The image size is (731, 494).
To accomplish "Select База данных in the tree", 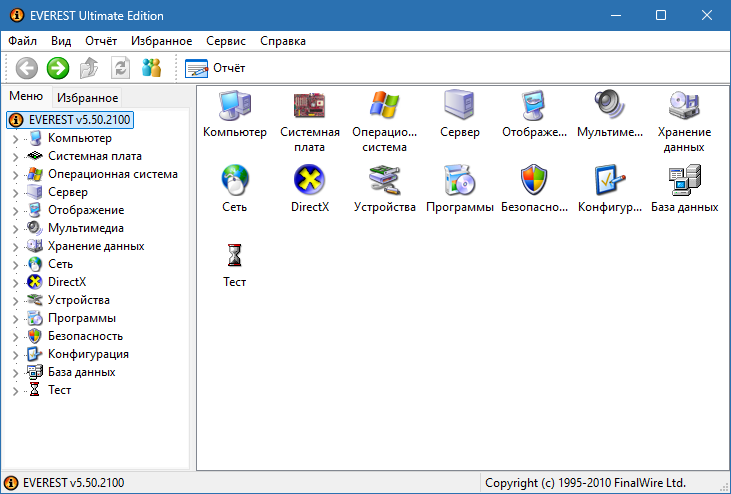I will point(82,372).
